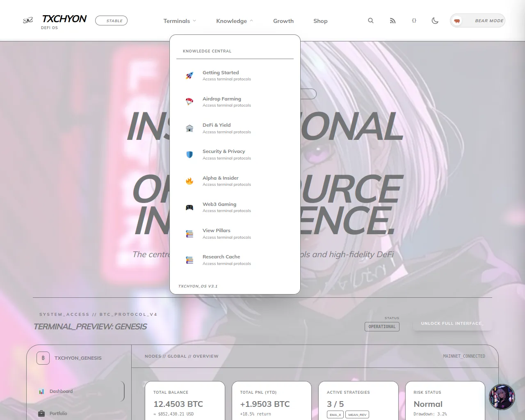
Task: Open the search icon in header
Action: coord(371,21)
